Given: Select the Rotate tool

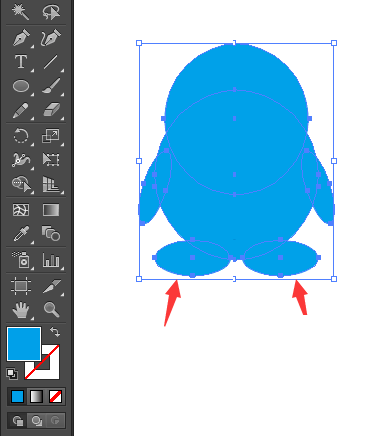Looking at the screenshot, I should (x=21, y=136).
